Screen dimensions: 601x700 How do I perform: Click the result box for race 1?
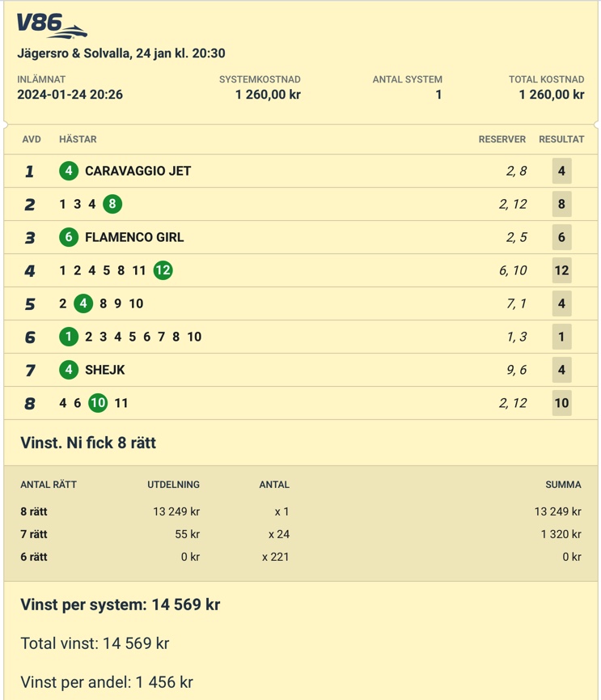561,171
